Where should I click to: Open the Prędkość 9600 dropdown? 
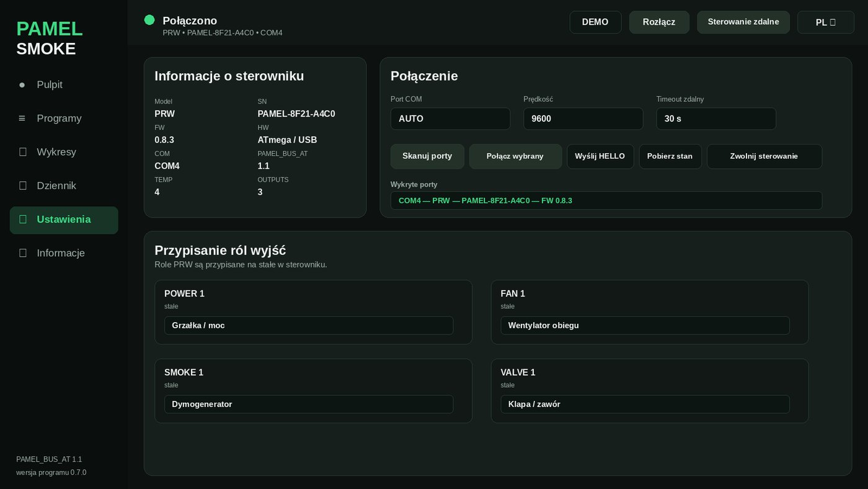click(583, 119)
